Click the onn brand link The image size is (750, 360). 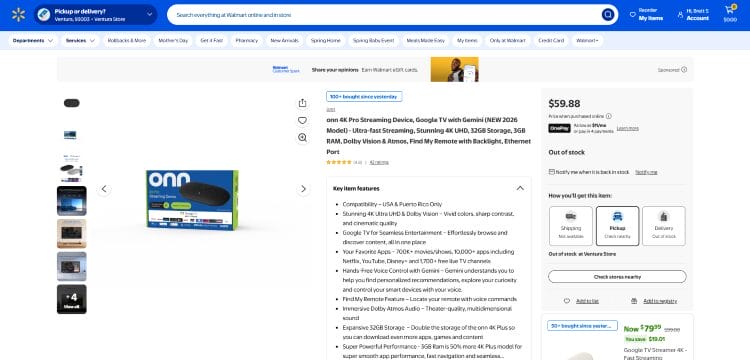pyautogui.click(x=331, y=109)
